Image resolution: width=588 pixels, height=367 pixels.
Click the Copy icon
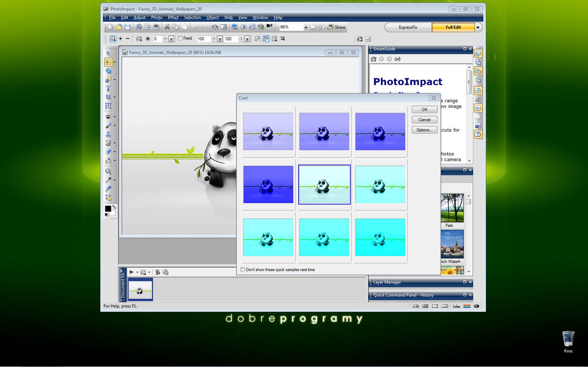[x=176, y=27]
